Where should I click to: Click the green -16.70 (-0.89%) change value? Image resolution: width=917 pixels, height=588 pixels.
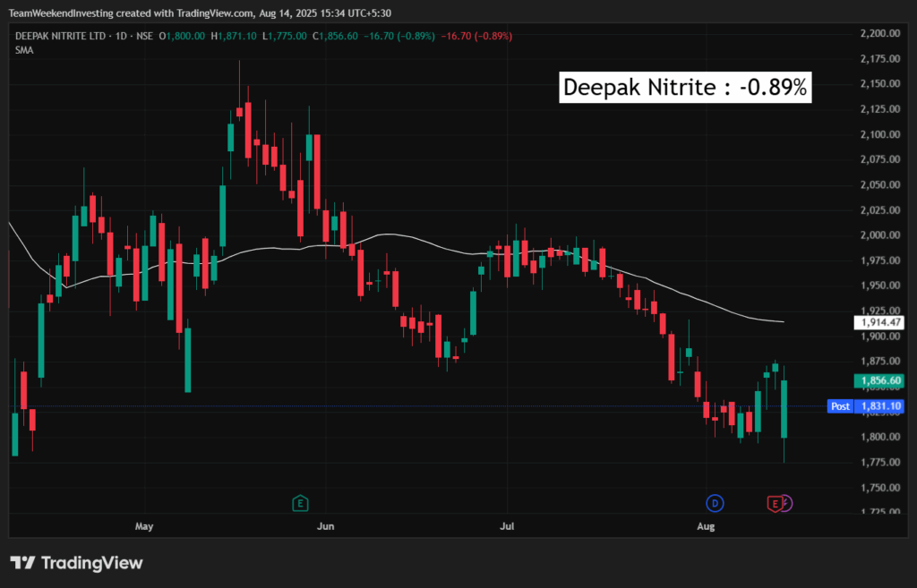click(x=399, y=36)
